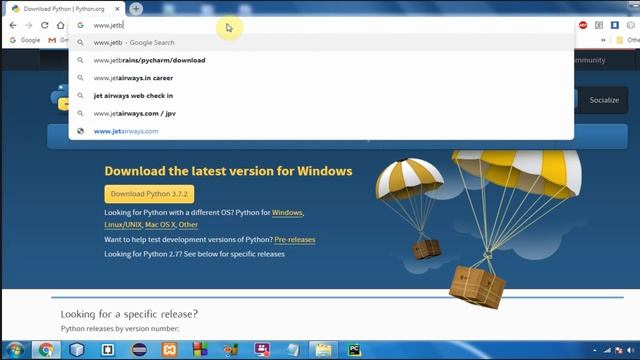Open the Pre-releases link
640x360 pixels.
(295, 240)
